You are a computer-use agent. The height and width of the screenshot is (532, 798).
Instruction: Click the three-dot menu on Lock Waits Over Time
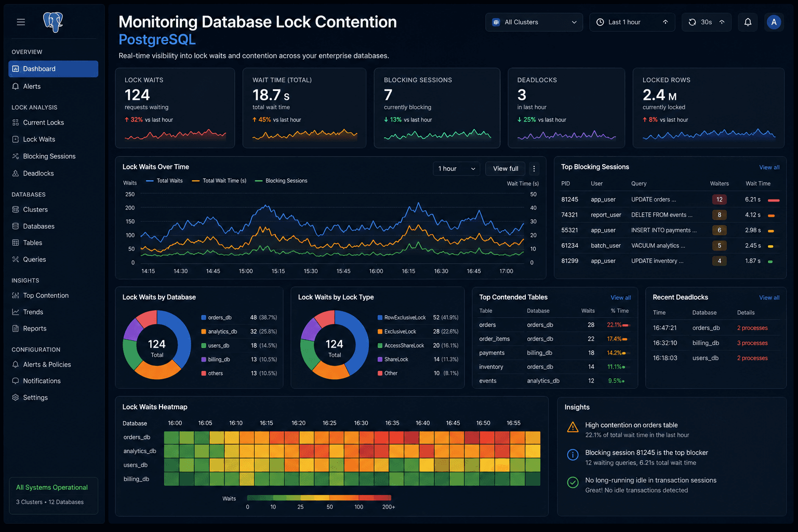[534, 168]
